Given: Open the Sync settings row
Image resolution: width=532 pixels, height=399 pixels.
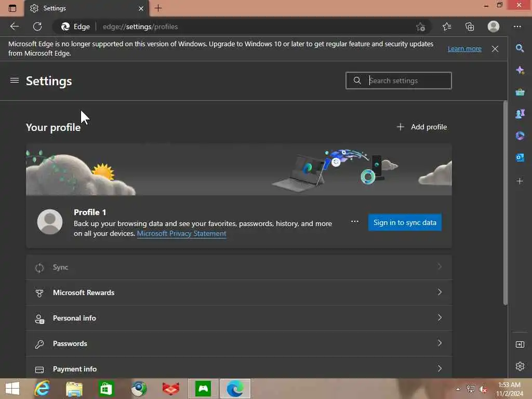Looking at the screenshot, I should [x=239, y=267].
